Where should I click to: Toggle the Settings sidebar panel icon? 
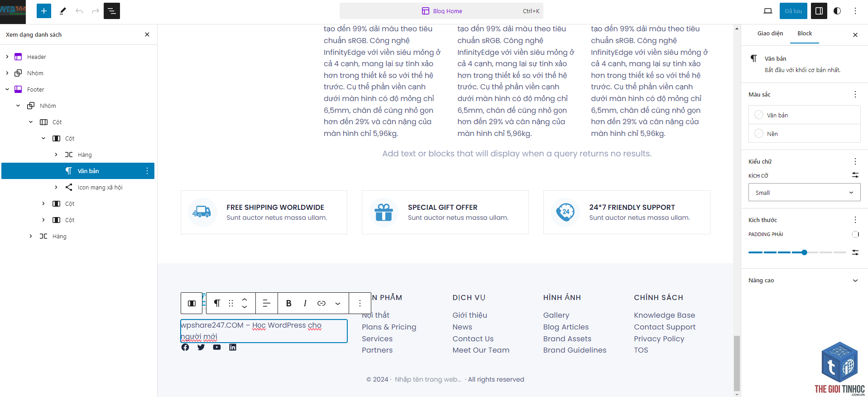click(819, 11)
